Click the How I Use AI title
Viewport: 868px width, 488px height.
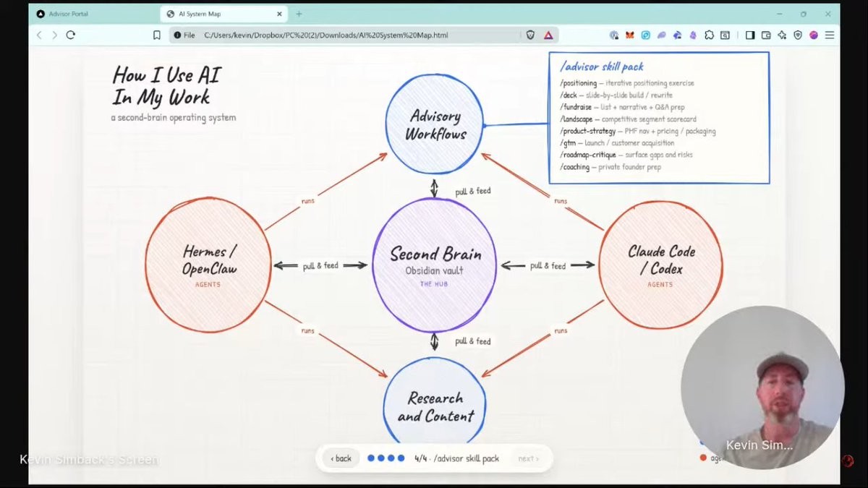[166, 85]
